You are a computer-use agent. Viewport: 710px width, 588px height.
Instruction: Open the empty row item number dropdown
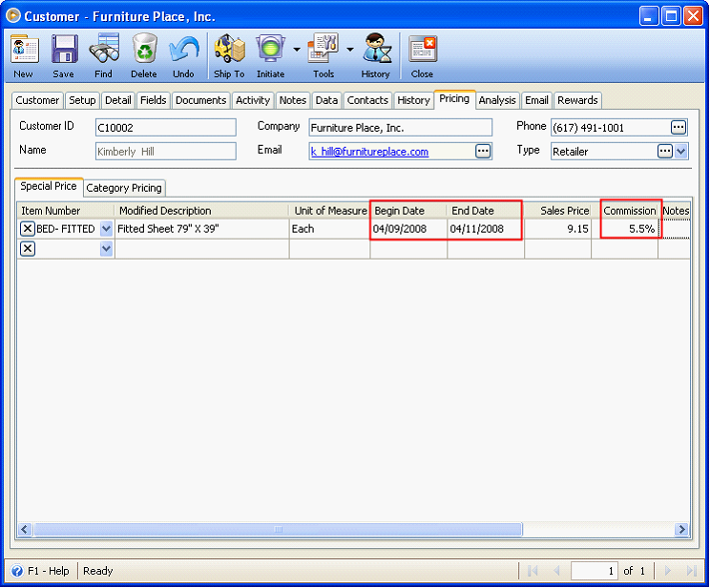[106, 248]
